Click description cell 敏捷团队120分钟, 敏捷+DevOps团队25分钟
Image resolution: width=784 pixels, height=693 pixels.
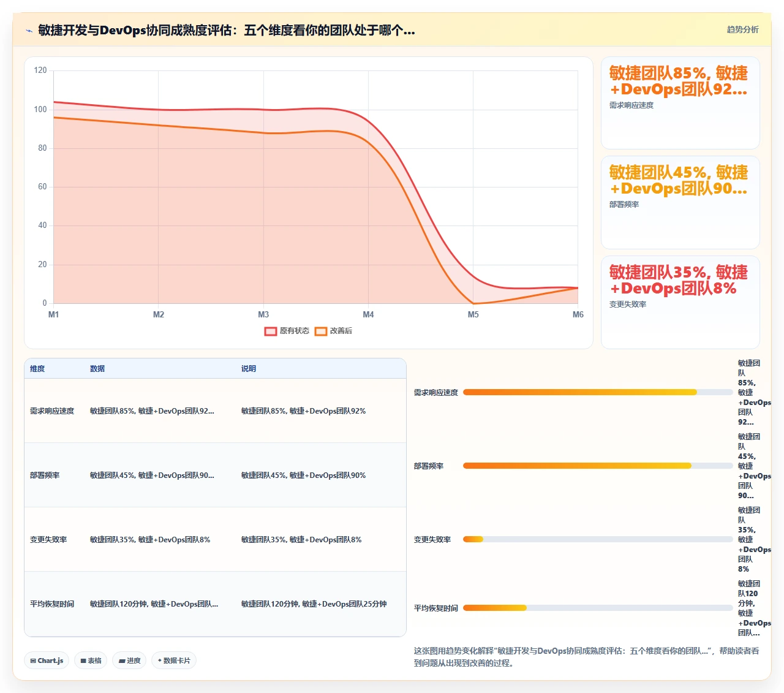coord(314,604)
